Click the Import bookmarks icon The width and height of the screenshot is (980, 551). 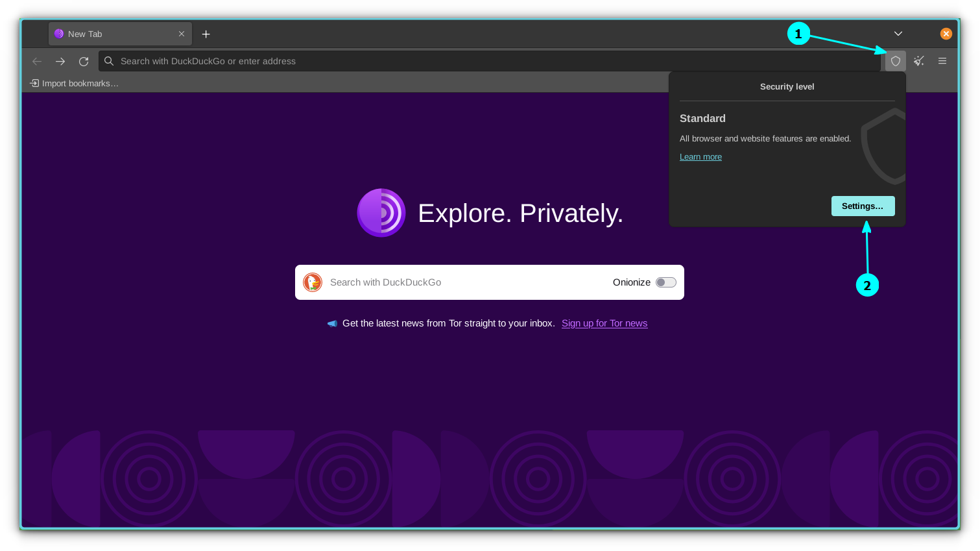tap(34, 83)
